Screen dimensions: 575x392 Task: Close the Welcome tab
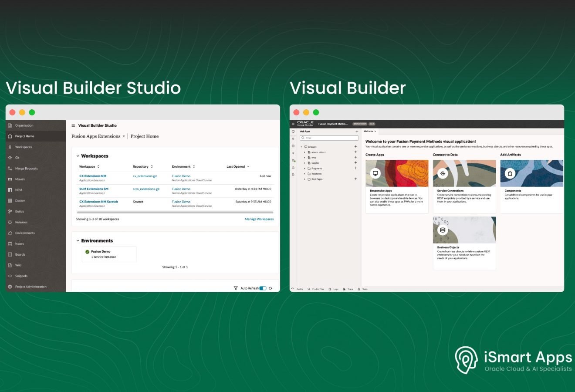[375, 131]
